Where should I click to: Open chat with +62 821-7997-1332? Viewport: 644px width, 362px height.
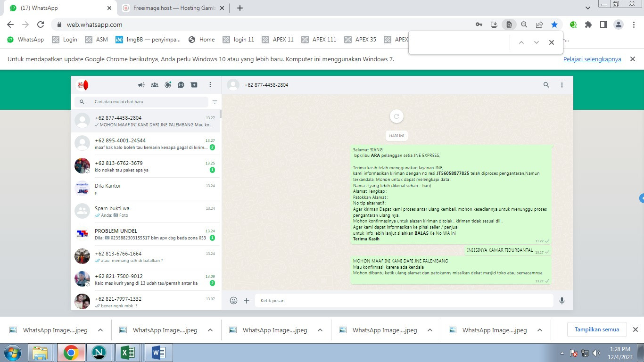pos(146,300)
